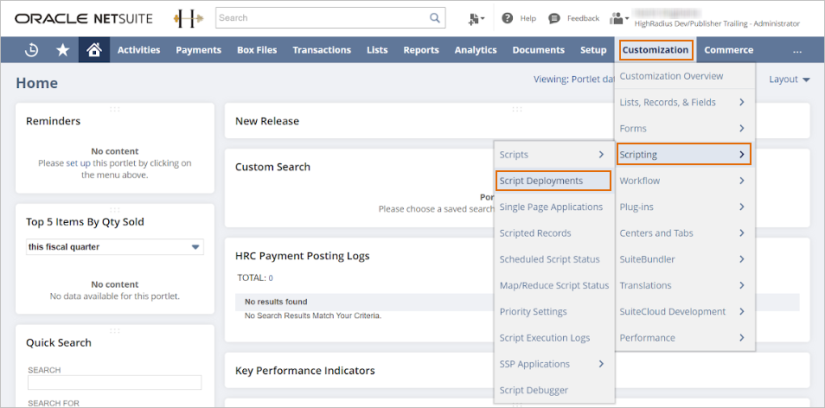Open the create new document icon
The image size is (825, 408).
[x=476, y=18]
